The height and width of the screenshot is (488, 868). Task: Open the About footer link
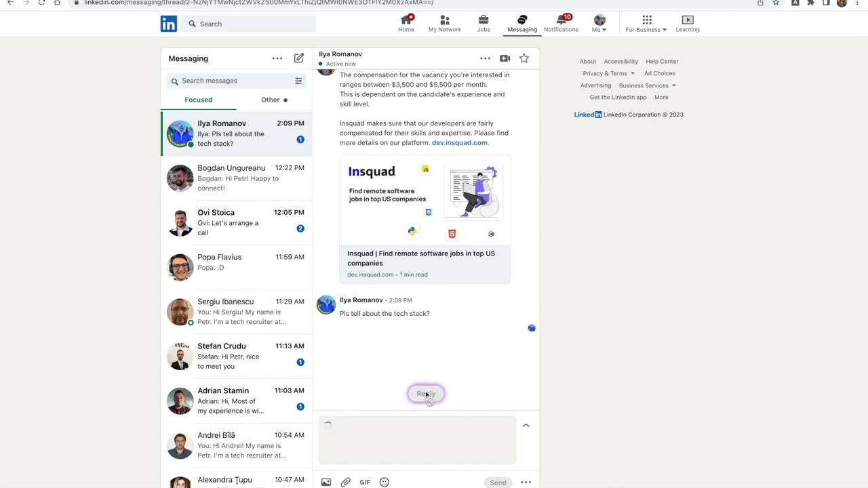588,62
